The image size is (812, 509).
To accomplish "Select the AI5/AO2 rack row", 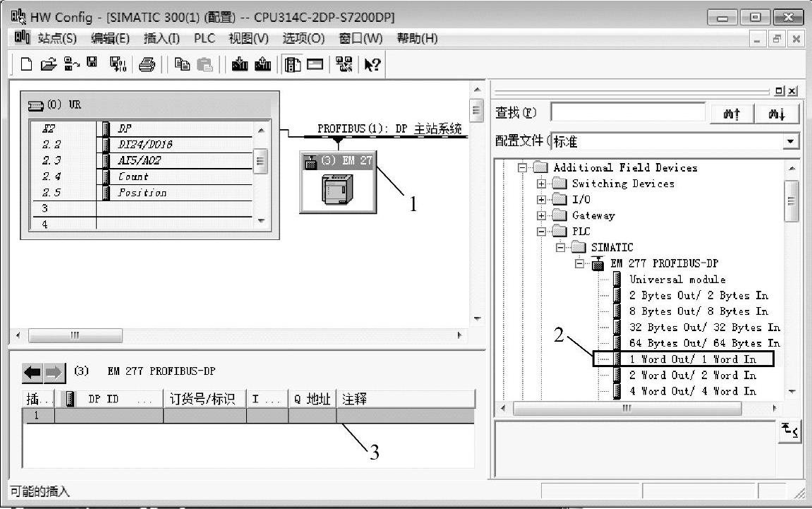I will (x=142, y=161).
